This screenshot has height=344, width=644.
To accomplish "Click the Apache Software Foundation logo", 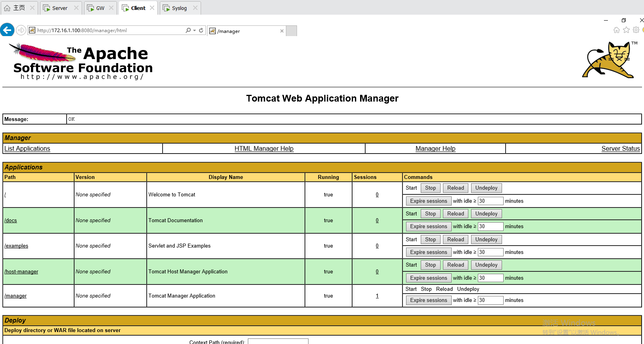I will click(81, 61).
